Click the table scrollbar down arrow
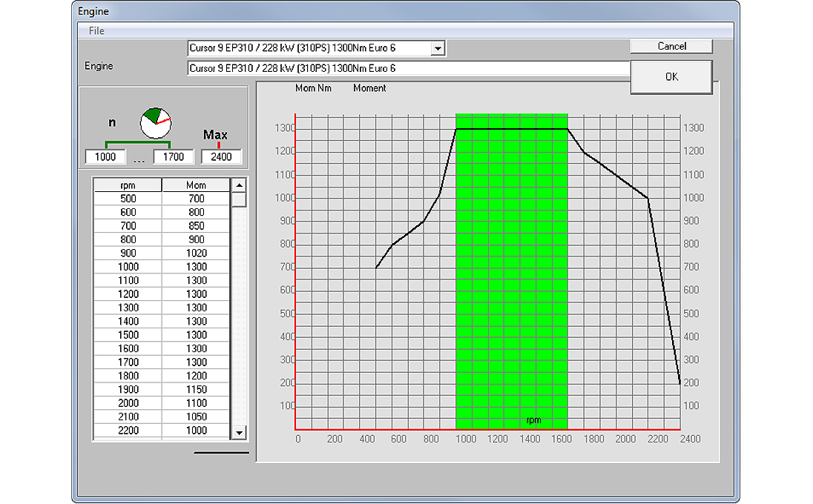 [239, 433]
